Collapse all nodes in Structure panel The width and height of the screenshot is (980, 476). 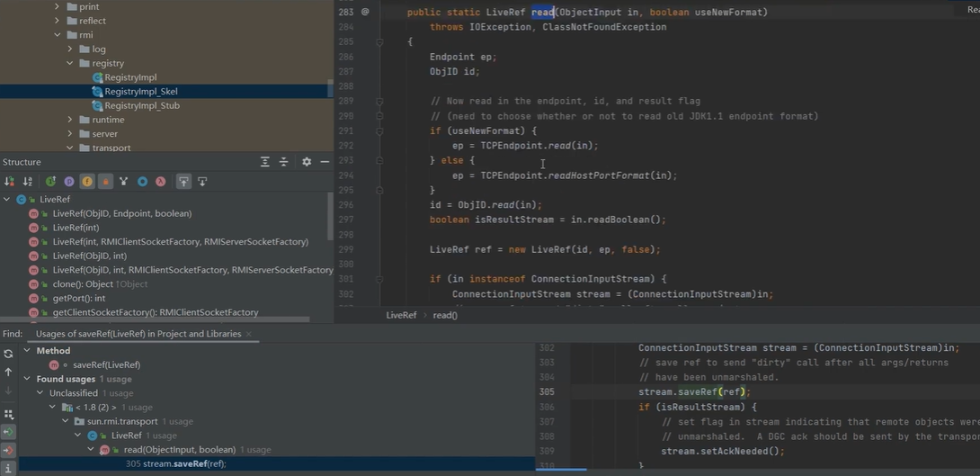pos(284,162)
